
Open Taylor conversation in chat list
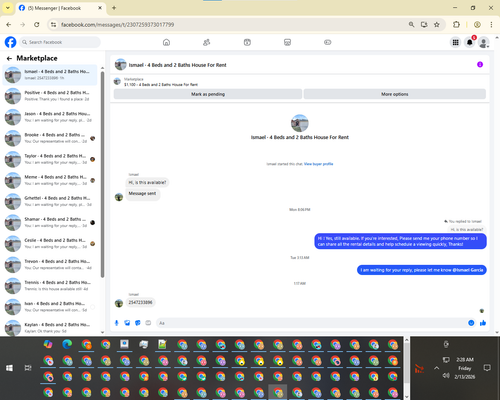coord(50,159)
